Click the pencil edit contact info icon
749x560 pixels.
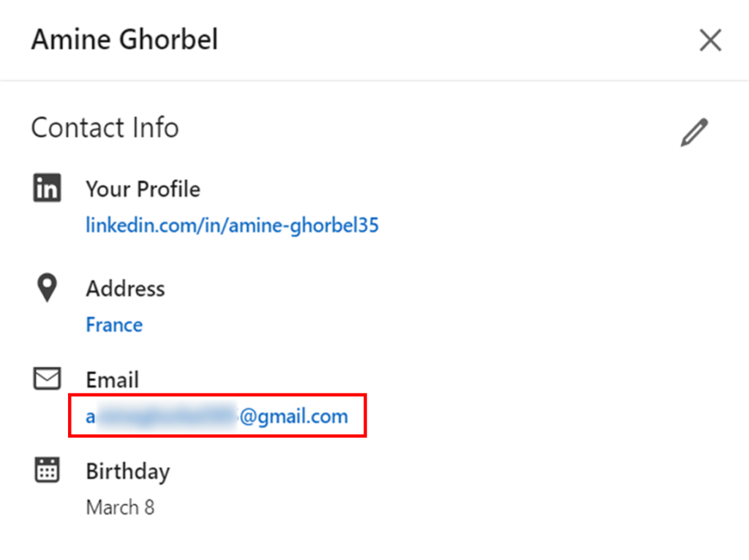pyautogui.click(x=694, y=132)
